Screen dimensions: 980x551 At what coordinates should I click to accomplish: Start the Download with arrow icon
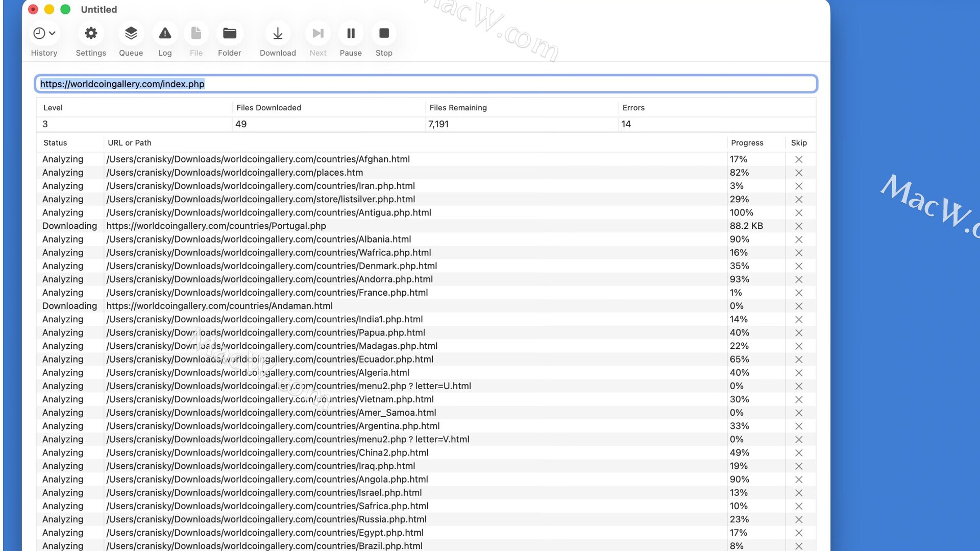[278, 34]
